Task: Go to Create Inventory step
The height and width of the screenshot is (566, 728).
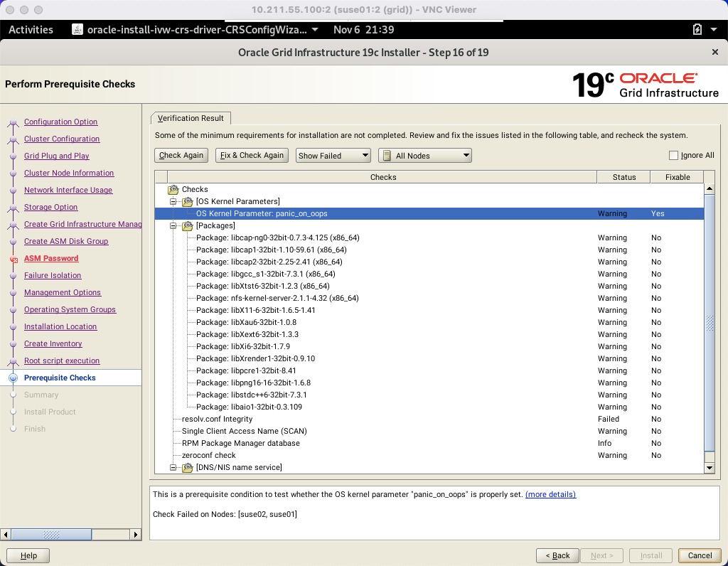Action: pyautogui.click(x=53, y=344)
